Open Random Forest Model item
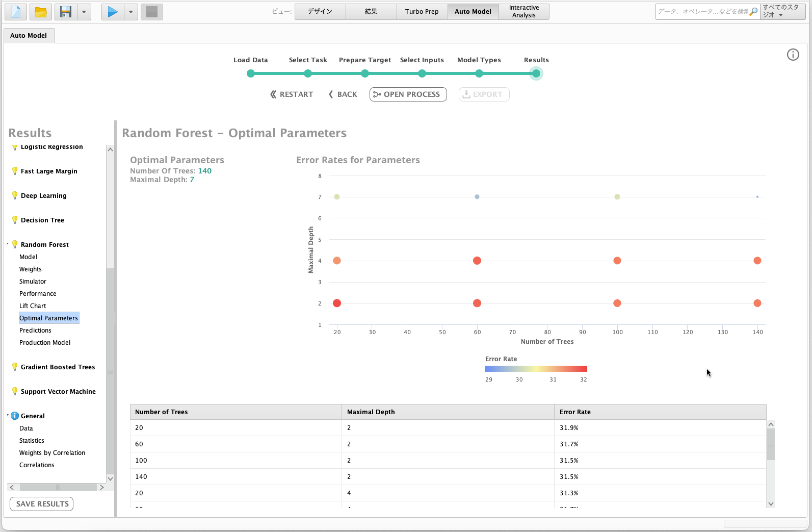Image resolution: width=812 pixels, height=532 pixels. 29,257
